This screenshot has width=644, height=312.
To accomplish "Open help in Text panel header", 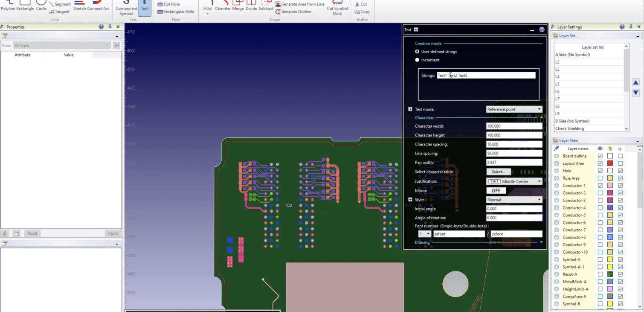I will point(542,30).
